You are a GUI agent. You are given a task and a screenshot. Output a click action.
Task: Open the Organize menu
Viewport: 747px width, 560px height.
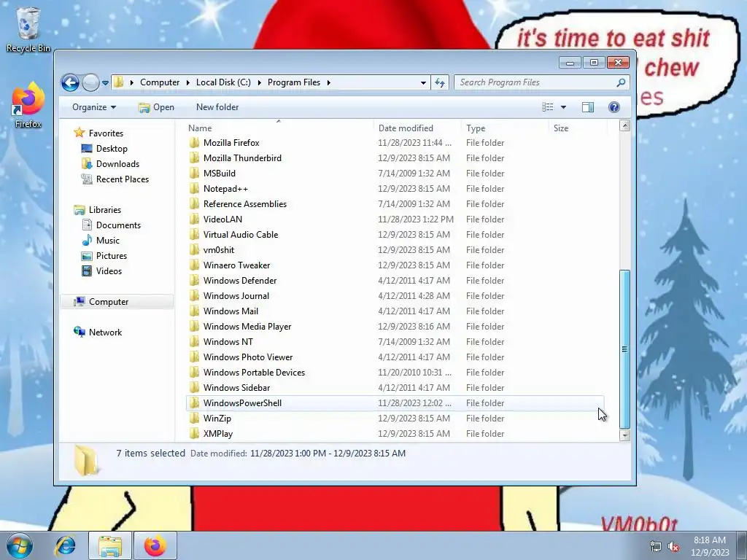click(94, 107)
